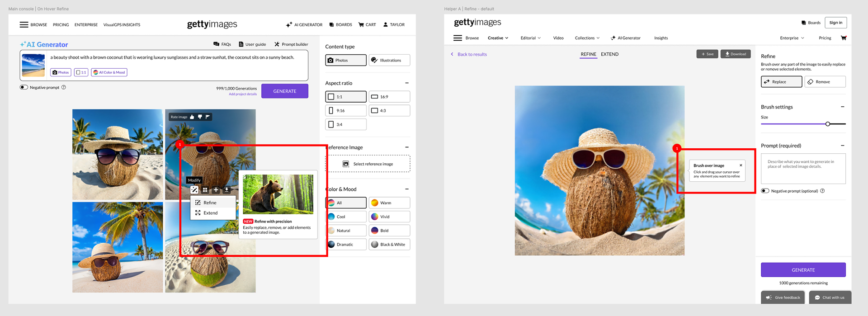
Task: Go Back to results
Action: (469, 54)
